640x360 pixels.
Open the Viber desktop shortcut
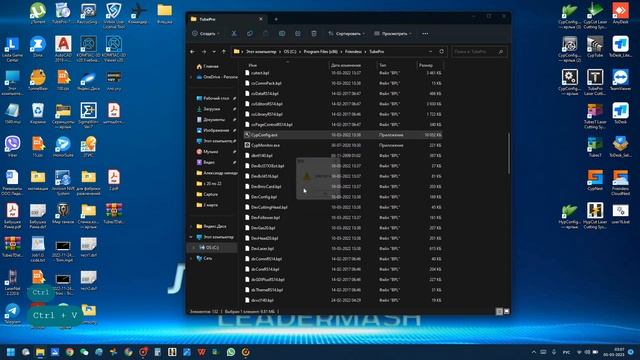pos(13,147)
